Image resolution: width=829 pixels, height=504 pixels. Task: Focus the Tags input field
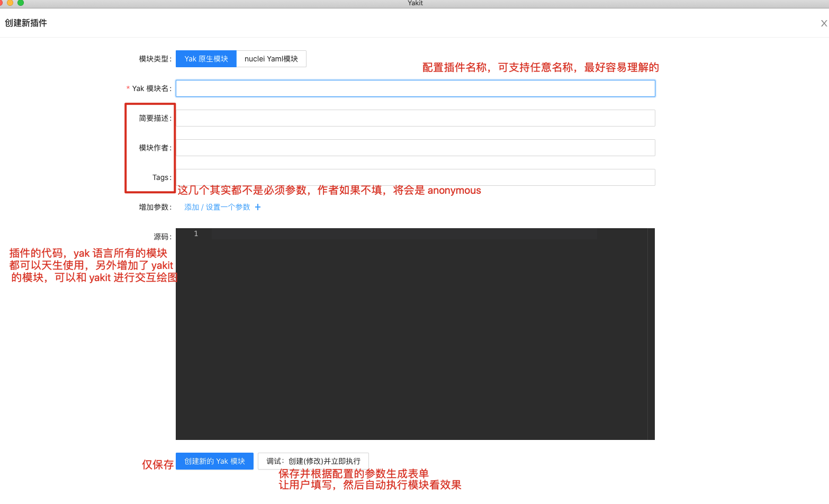[x=415, y=177]
